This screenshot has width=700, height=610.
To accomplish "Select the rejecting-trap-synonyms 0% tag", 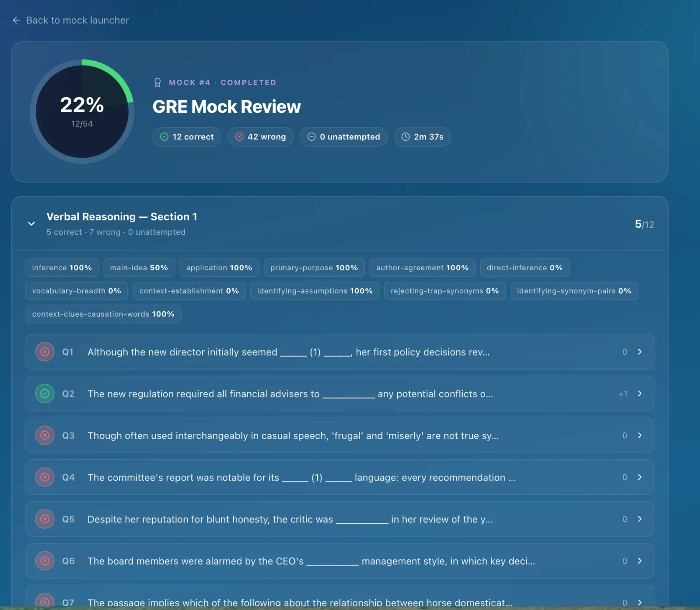I will tap(445, 291).
